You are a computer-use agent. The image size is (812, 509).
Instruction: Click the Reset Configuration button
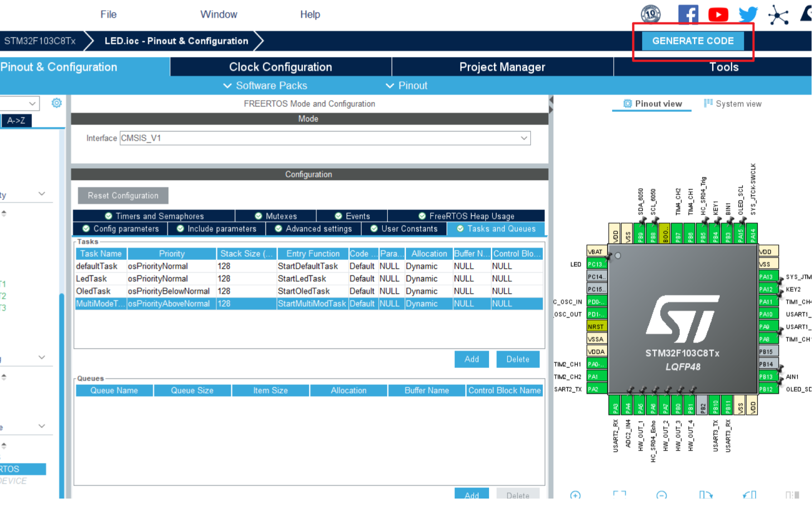coord(123,196)
